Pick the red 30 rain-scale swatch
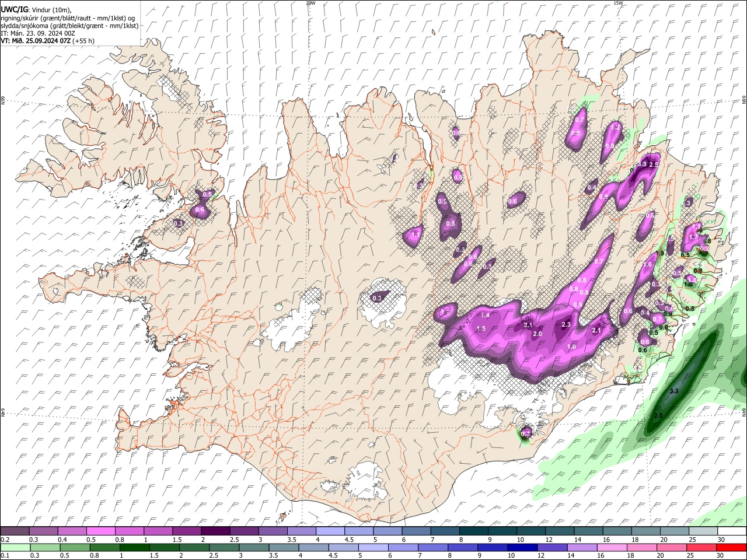Screen dimensions: 747x560 [x=731, y=548]
